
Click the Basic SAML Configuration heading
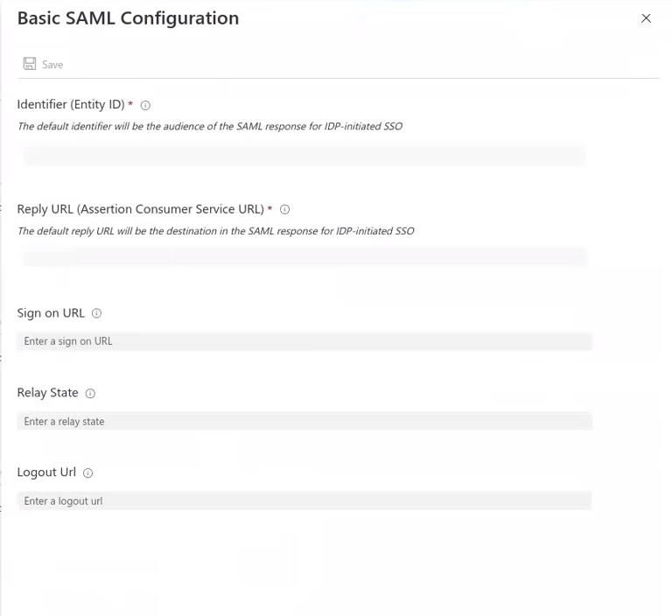tap(128, 18)
